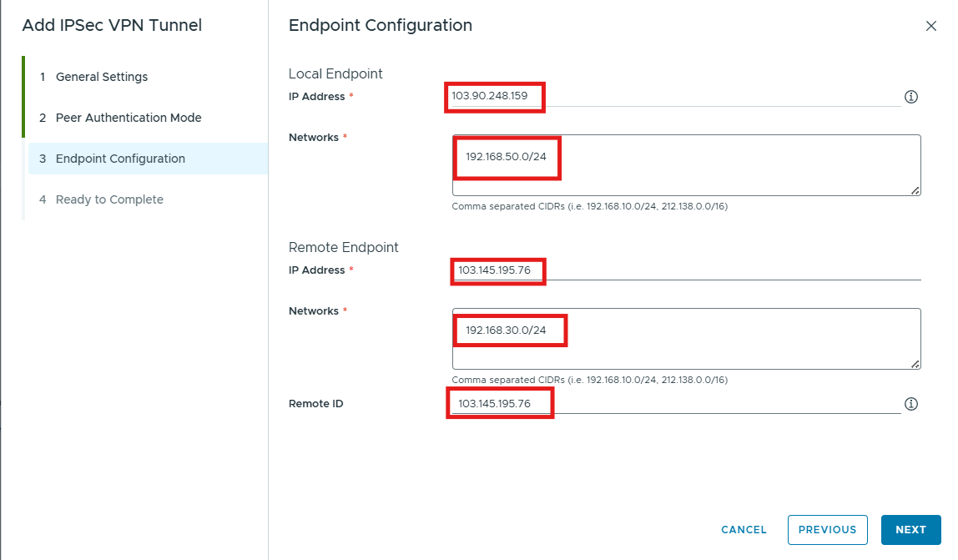This screenshot has height=560, width=958.
Task: Click Local Endpoint IP Address label
Action: [316, 97]
